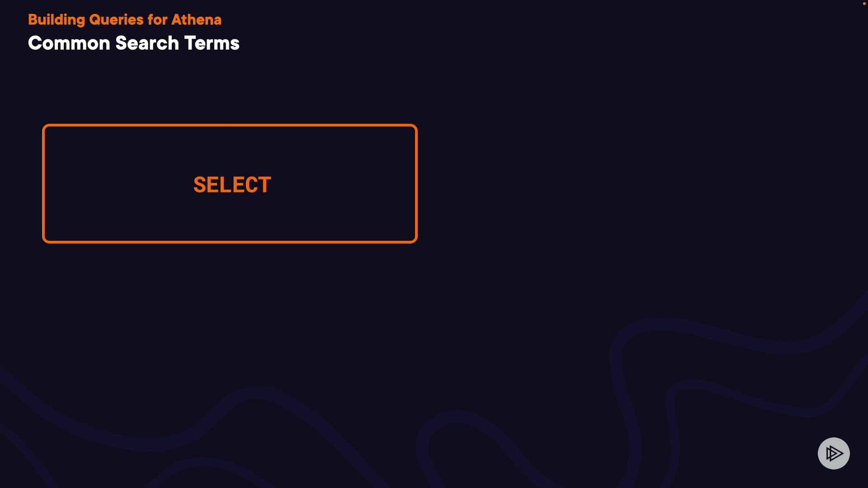This screenshot has width=868, height=488.
Task: Click the right border of the SELECT box
Action: point(416,183)
